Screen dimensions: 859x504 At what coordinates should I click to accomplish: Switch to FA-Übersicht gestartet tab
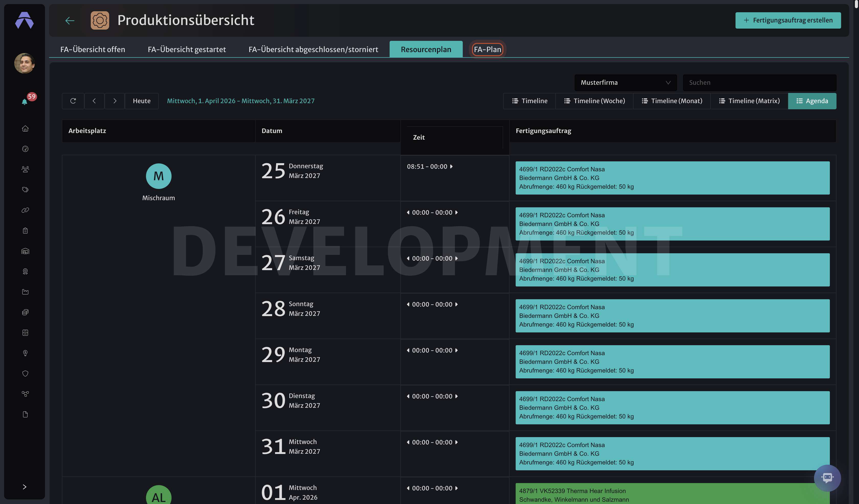tap(187, 49)
